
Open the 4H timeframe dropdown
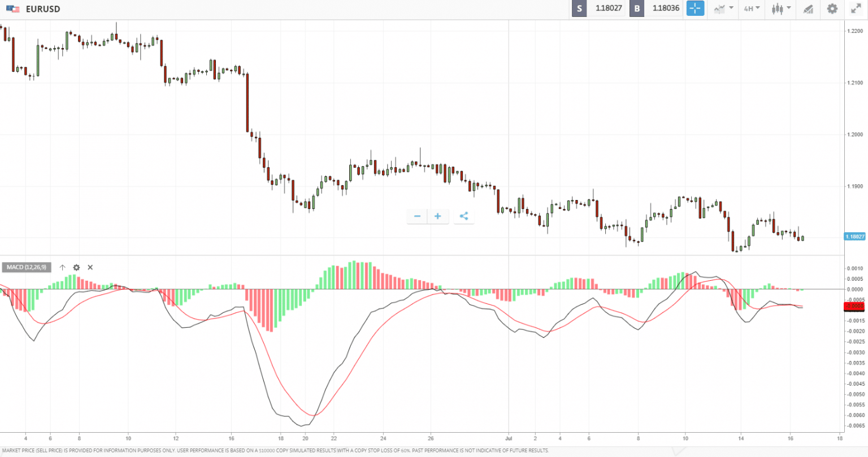[752, 8]
